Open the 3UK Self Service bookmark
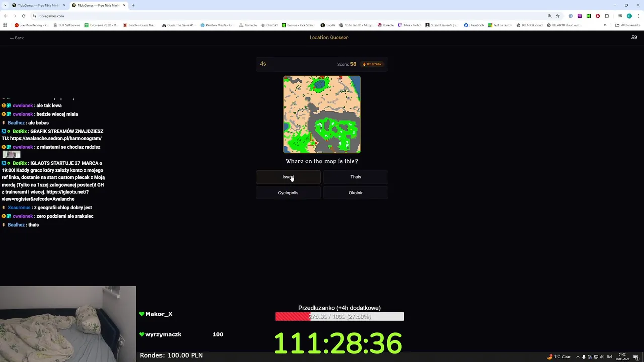Screen dimensions: 644x362 coord(66,25)
